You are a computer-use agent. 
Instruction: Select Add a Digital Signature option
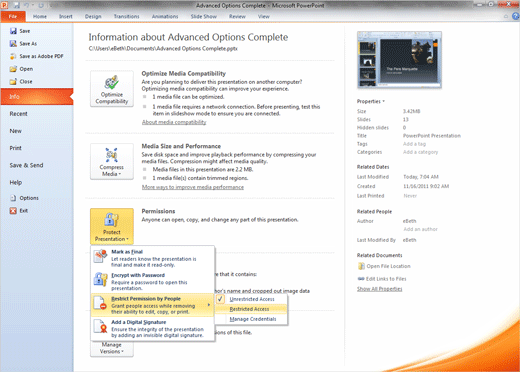(153, 328)
